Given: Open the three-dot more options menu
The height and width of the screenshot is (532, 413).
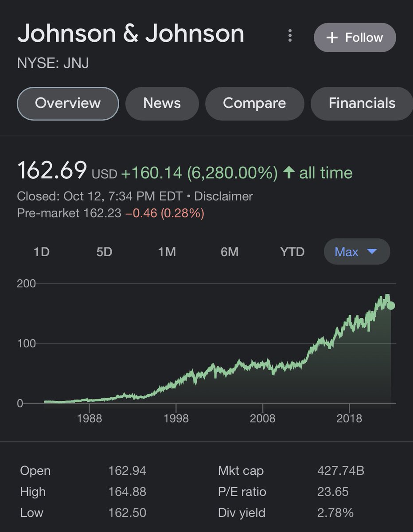Looking at the screenshot, I should point(290,36).
